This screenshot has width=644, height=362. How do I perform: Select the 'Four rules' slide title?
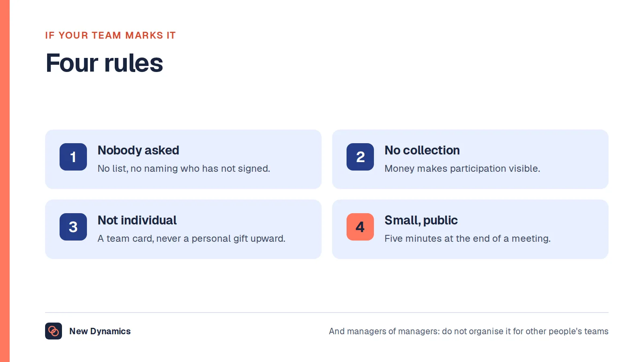click(x=104, y=63)
